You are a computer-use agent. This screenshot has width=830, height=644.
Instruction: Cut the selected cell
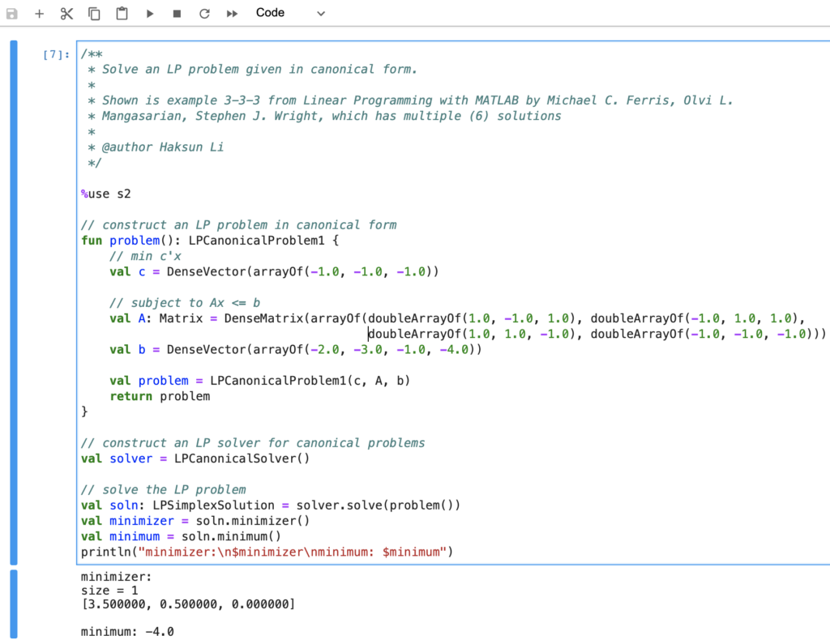tap(66, 13)
